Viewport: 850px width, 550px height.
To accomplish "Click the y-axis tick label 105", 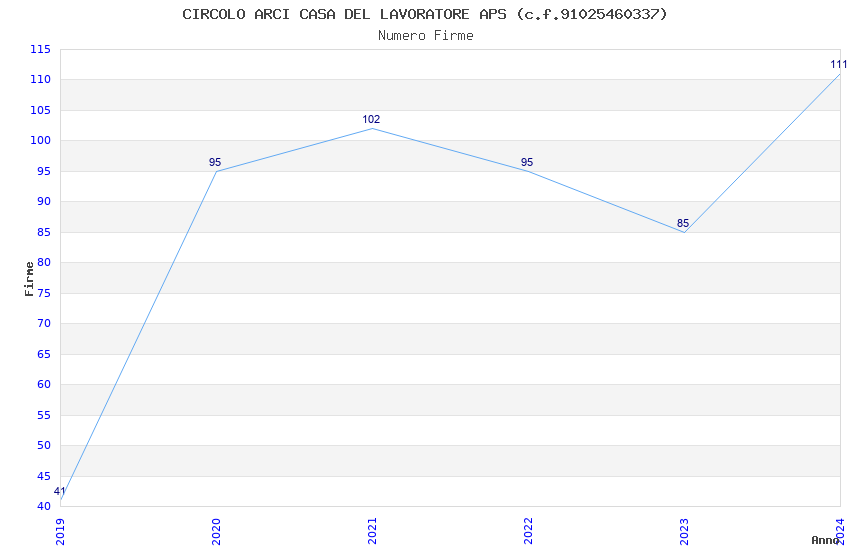I will tap(40, 110).
